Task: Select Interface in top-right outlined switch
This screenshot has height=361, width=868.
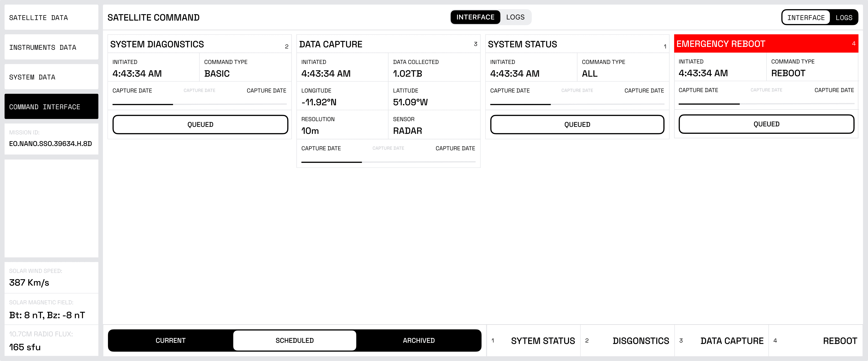Action: [x=806, y=18]
